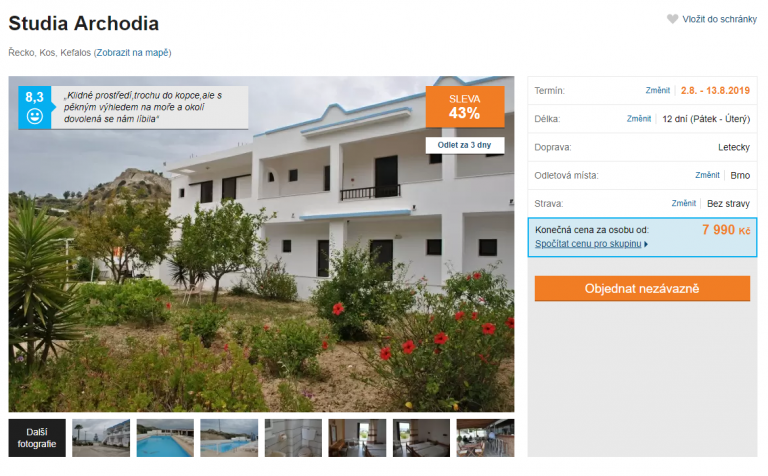
Task: Open the Zobrazit na mapě link
Action: pyautogui.click(x=132, y=52)
